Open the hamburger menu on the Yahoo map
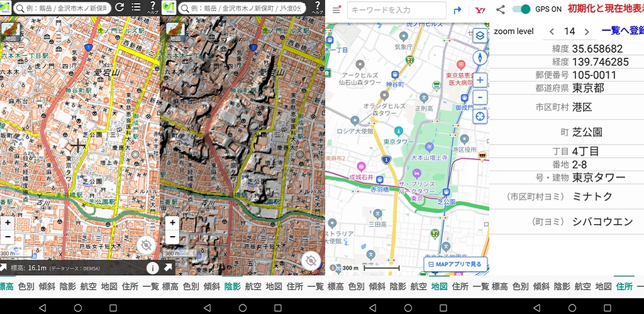This screenshot has width=644, height=314. pos(336,10)
